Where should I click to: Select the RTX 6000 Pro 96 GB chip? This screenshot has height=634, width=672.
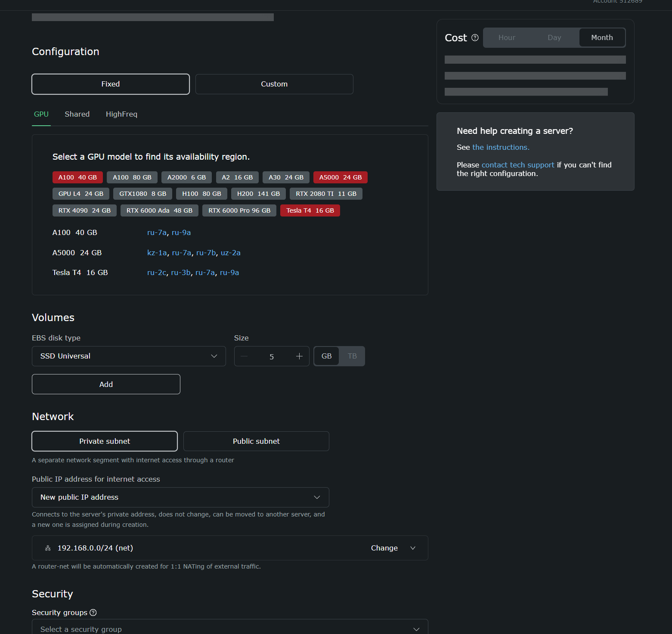pyautogui.click(x=239, y=210)
